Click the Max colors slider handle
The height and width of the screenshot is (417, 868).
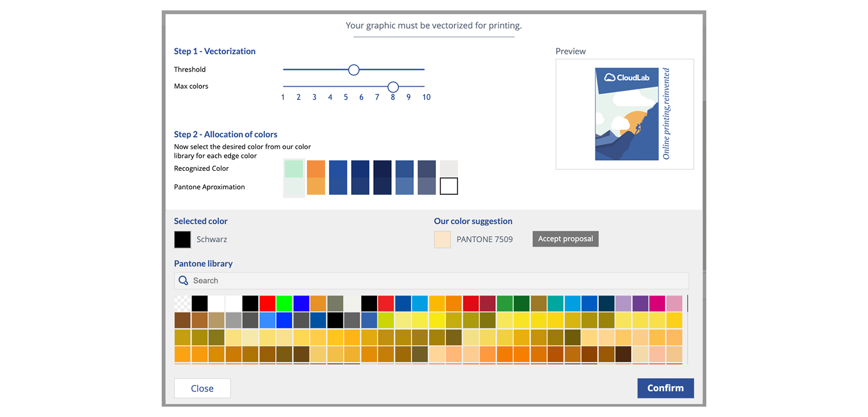click(x=393, y=87)
